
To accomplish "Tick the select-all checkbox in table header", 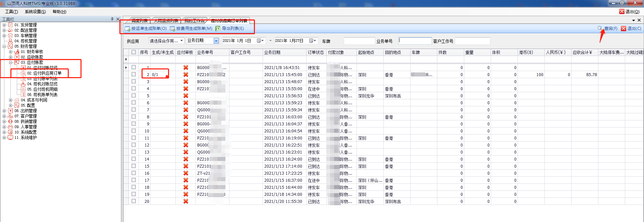I will [x=134, y=52].
